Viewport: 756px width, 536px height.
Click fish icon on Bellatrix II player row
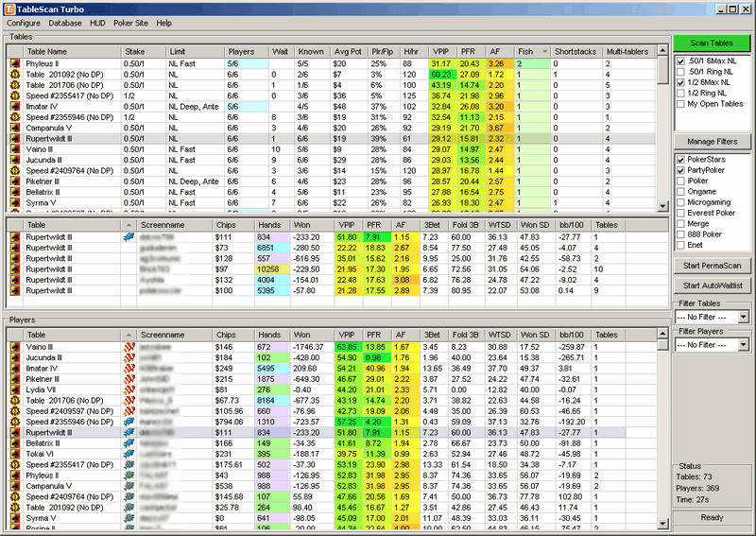(129, 442)
